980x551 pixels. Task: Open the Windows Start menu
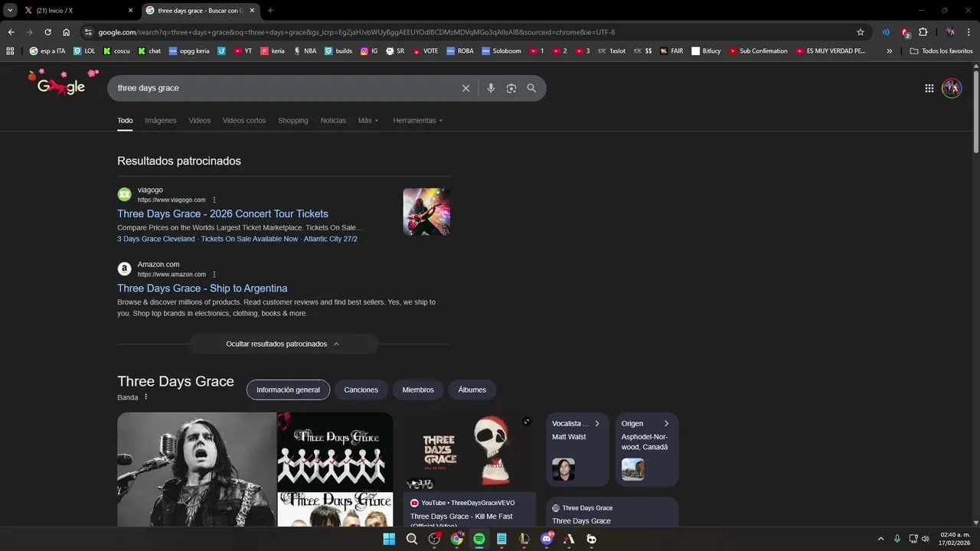389,539
